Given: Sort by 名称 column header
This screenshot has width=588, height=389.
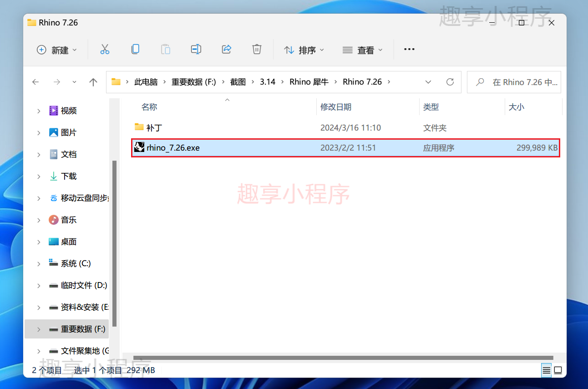Looking at the screenshot, I should 149,107.
